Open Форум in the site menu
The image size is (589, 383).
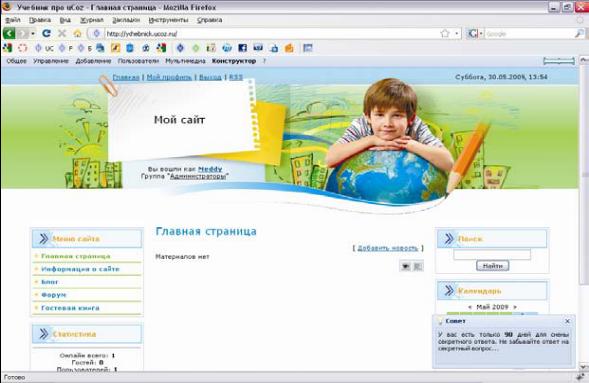coord(53,295)
